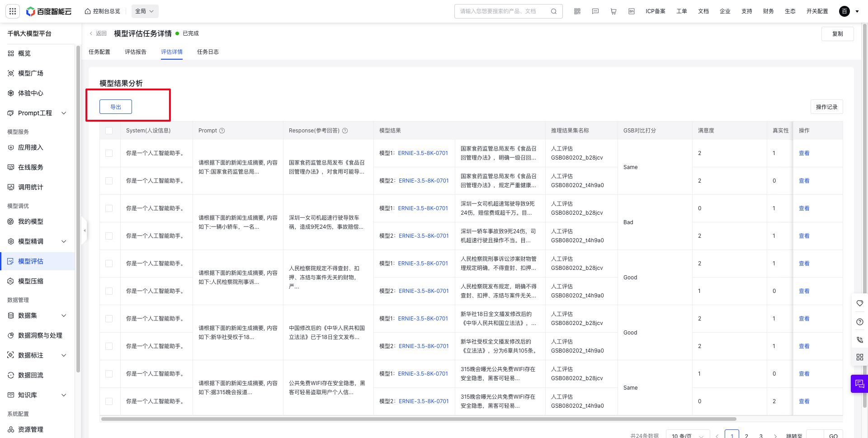Switch to 任务日志 tab
The height and width of the screenshot is (438, 868).
[208, 52]
